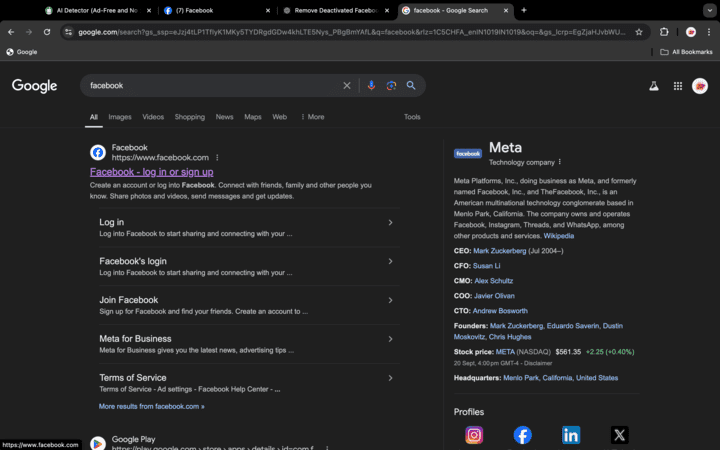Expand the Join Facebook sitelink chevron
The image size is (720, 450).
[x=390, y=300]
